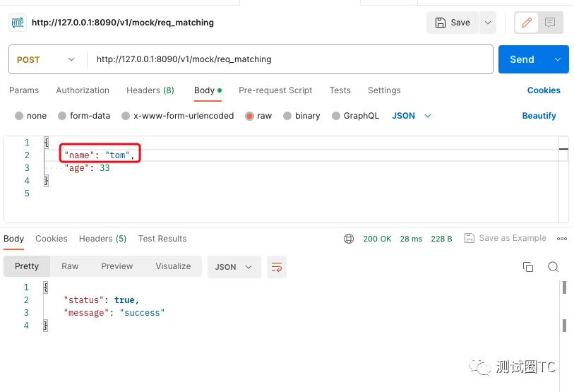Send the request
This screenshot has width=574, height=392.
[522, 59]
